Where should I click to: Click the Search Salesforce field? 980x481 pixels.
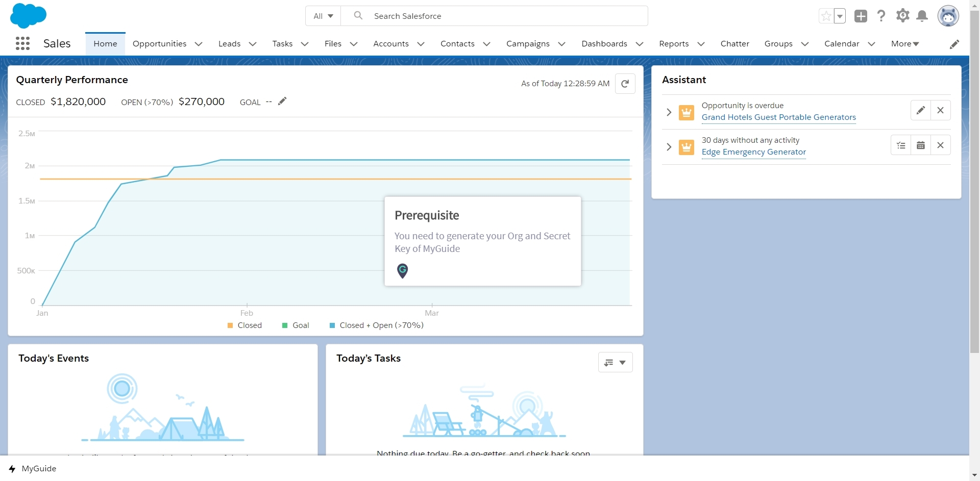click(x=494, y=16)
